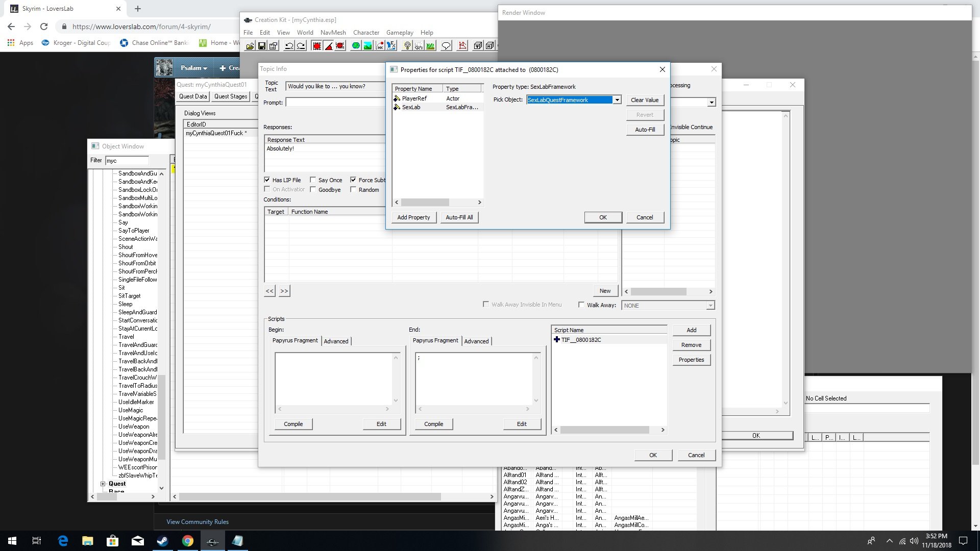Compile the Begin Papyrus fragment
The height and width of the screenshot is (551, 980).
pos(293,423)
